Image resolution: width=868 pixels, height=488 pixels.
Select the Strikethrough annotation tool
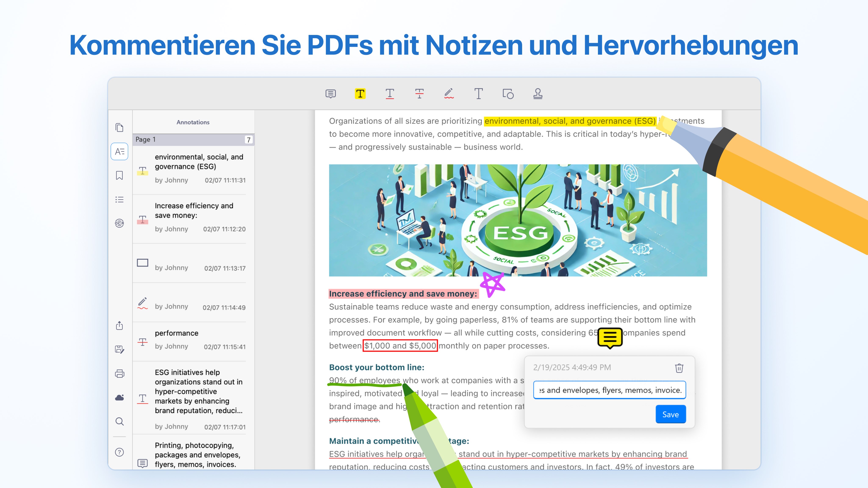pos(419,94)
